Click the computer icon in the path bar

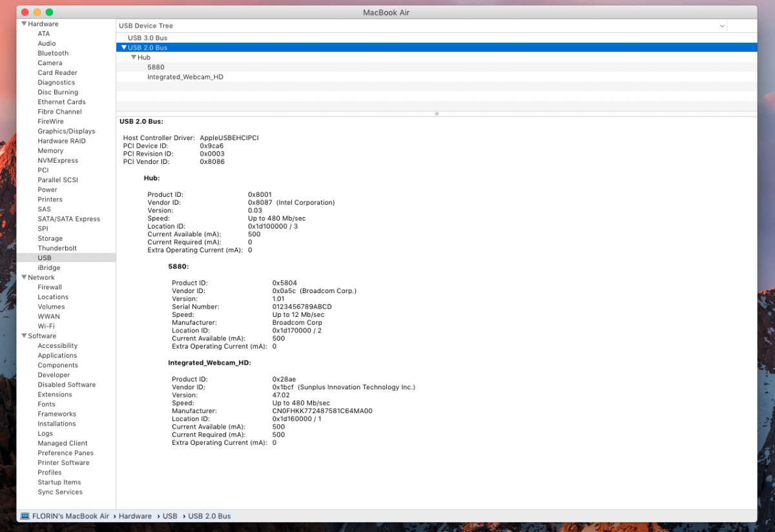point(25,516)
